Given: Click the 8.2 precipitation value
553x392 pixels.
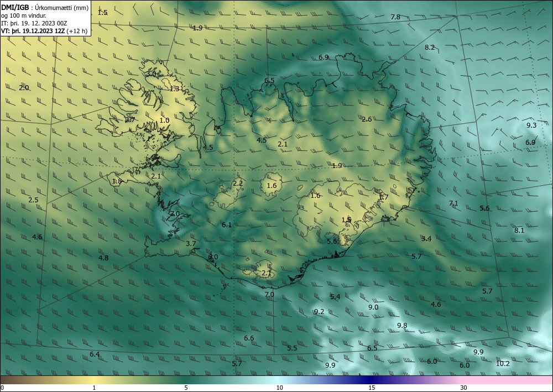Looking at the screenshot, I should pyautogui.click(x=430, y=47).
